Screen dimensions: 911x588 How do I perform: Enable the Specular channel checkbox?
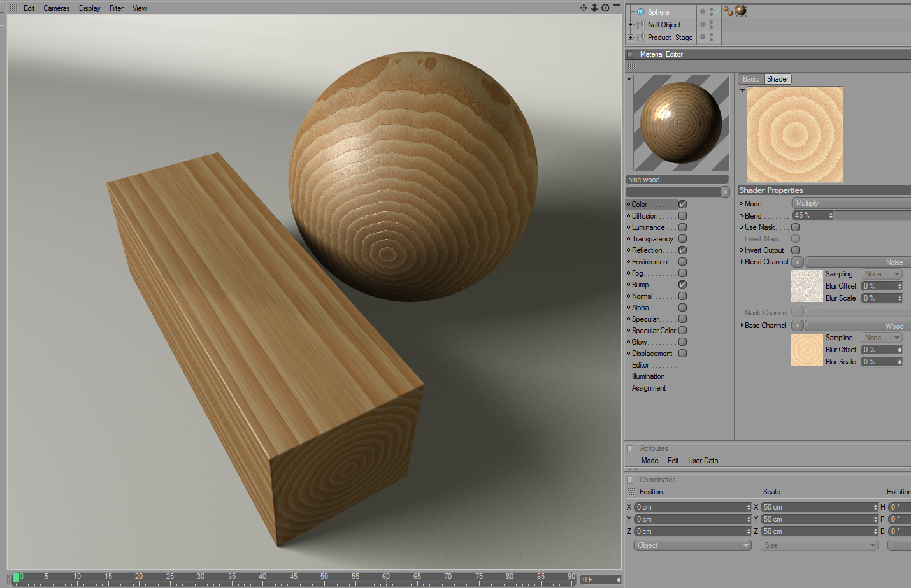(682, 319)
